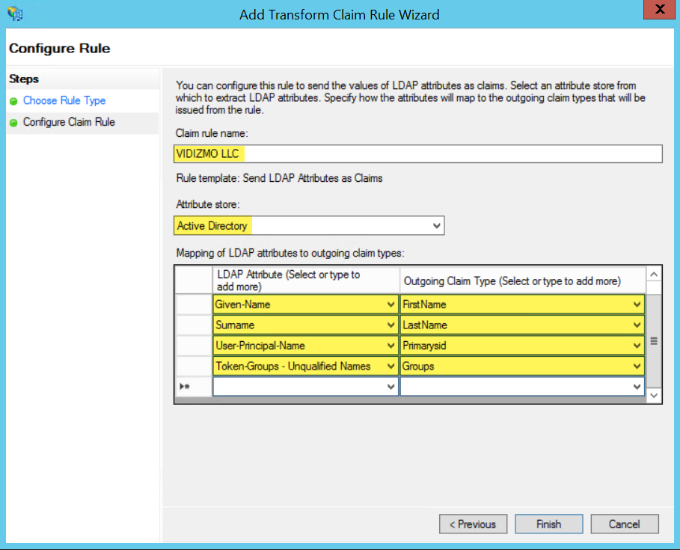Select the Configure Claim Rule step
The height and width of the screenshot is (550, 680).
(x=69, y=123)
